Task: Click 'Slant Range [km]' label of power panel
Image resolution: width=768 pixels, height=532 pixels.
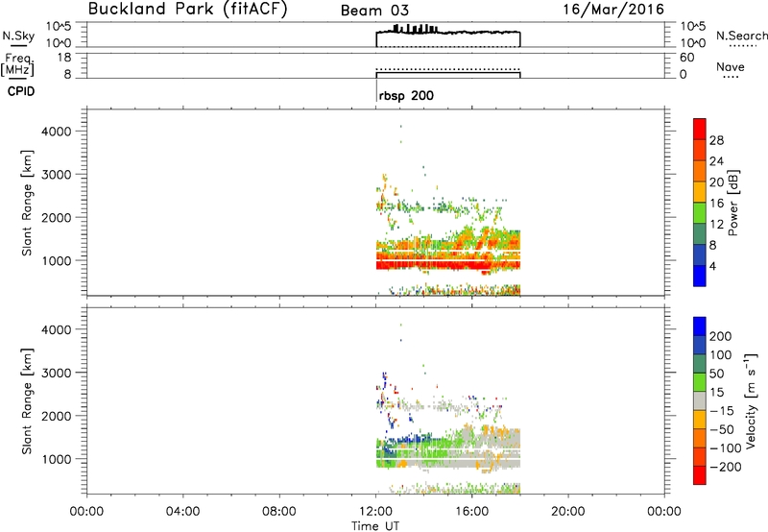Action: tap(27, 203)
